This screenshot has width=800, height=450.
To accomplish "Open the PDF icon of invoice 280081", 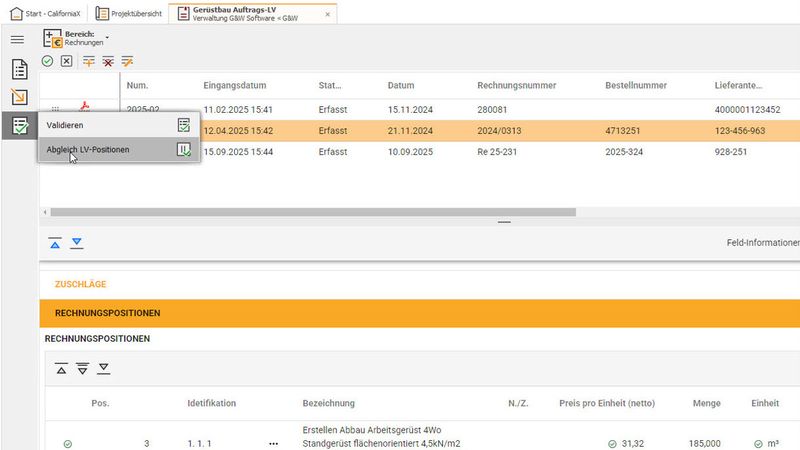I will pos(84,107).
